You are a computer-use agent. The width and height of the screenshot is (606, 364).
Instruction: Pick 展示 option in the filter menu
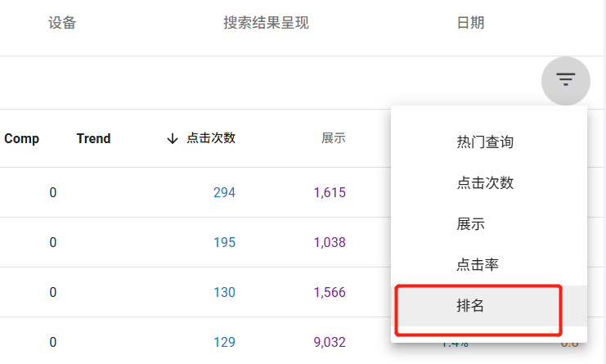(x=470, y=224)
